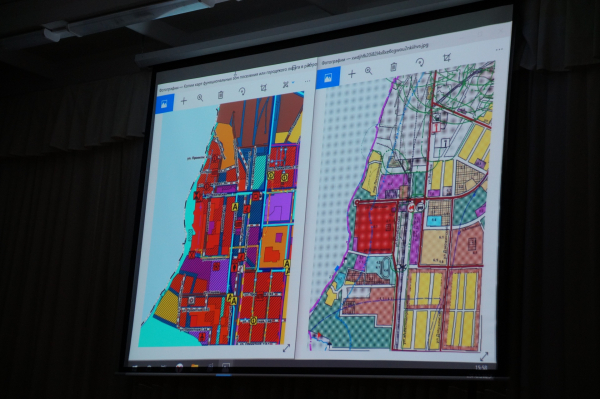Rotate the image in right Photos window
This screenshot has height=399, width=600.
pyautogui.click(x=420, y=63)
